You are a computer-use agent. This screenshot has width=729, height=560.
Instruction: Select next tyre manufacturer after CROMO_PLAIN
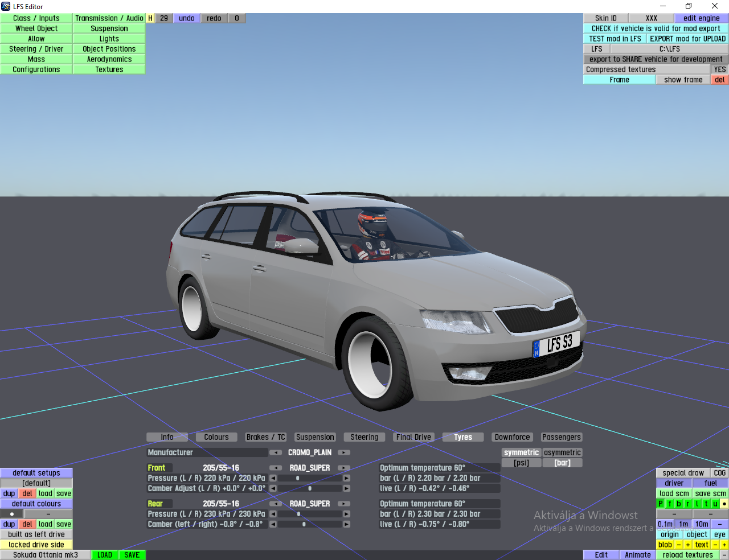pyautogui.click(x=344, y=452)
